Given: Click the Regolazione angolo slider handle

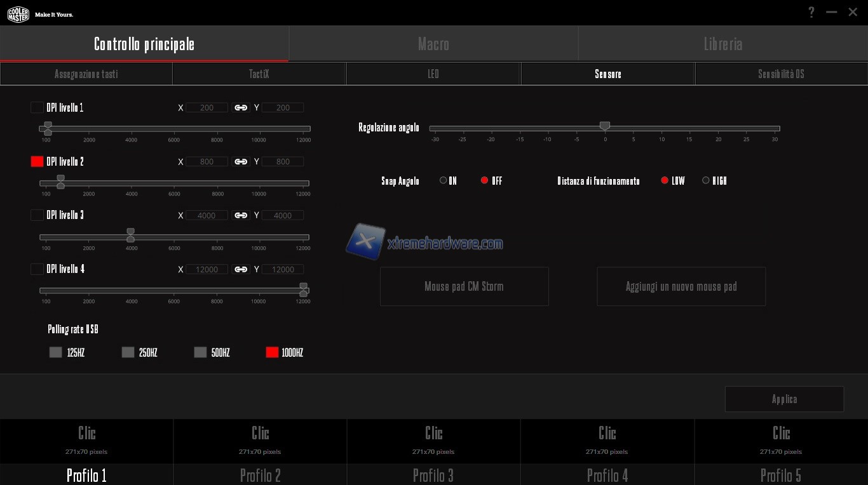Looking at the screenshot, I should pos(605,126).
